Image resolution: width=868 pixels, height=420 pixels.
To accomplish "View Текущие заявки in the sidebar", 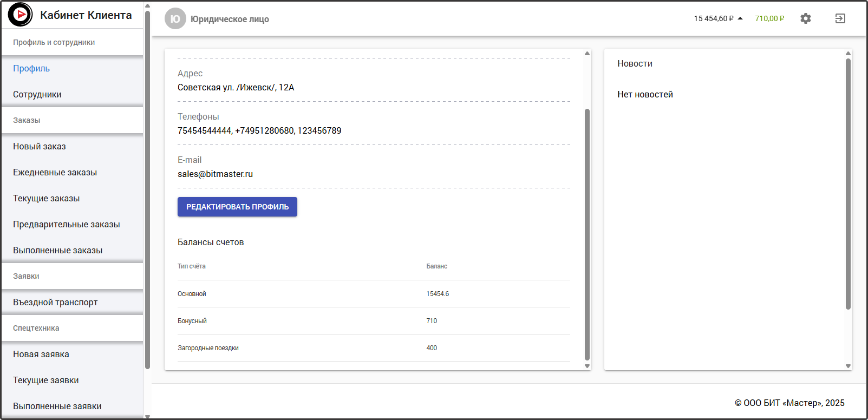I will (x=46, y=380).
